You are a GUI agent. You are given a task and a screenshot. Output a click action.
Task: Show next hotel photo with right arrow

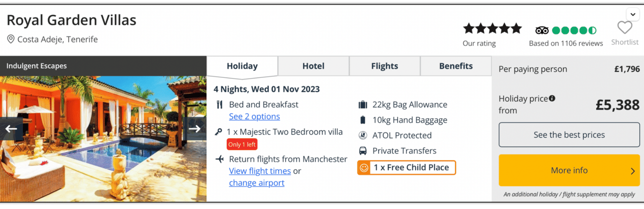[x=194, y=129]
